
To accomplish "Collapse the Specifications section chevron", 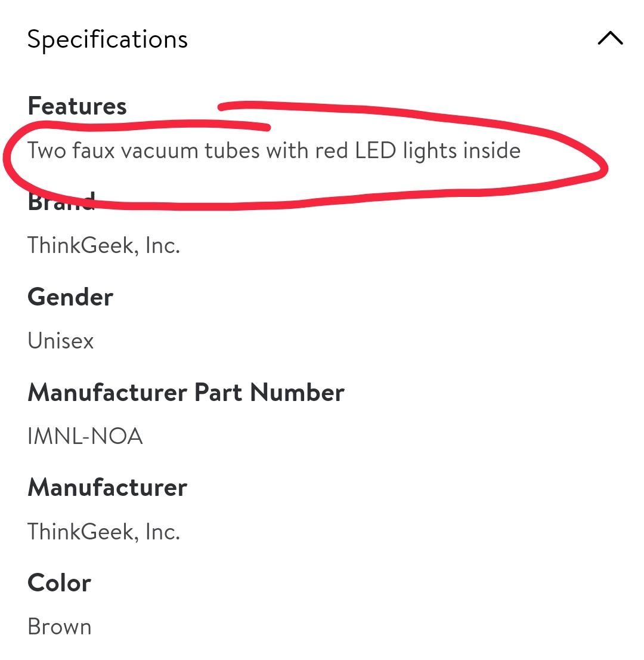I will pyautogui.click(x=610, y=38).
